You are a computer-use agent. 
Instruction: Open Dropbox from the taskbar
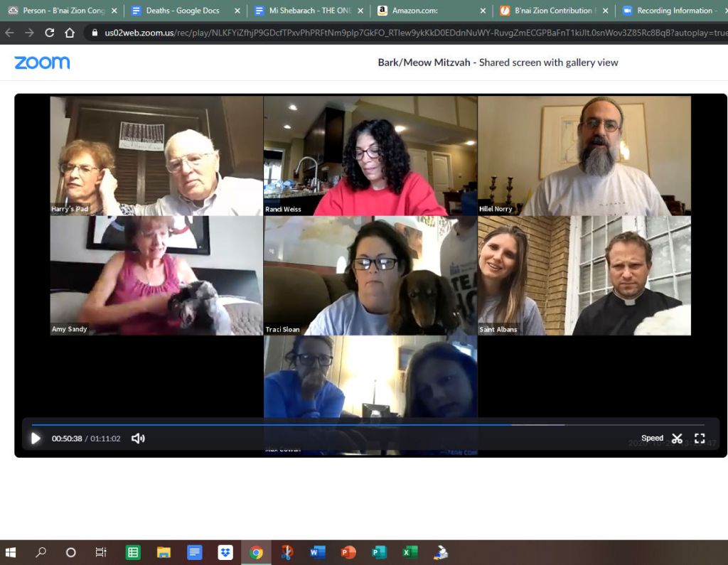coord(225,552)
